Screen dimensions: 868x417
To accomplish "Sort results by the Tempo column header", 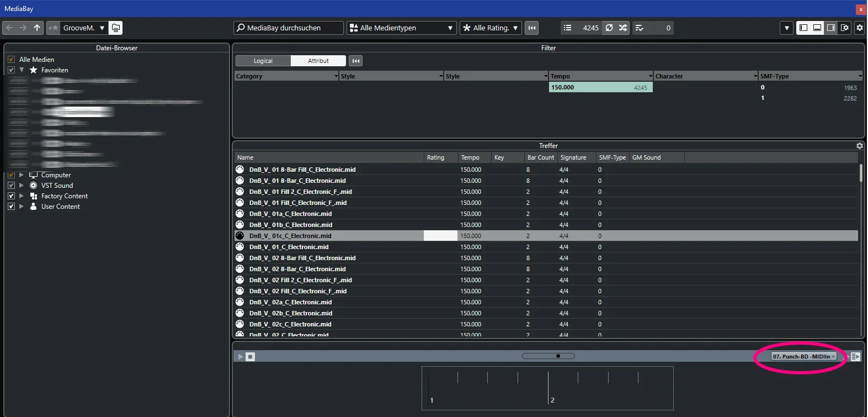I will 475,157.
